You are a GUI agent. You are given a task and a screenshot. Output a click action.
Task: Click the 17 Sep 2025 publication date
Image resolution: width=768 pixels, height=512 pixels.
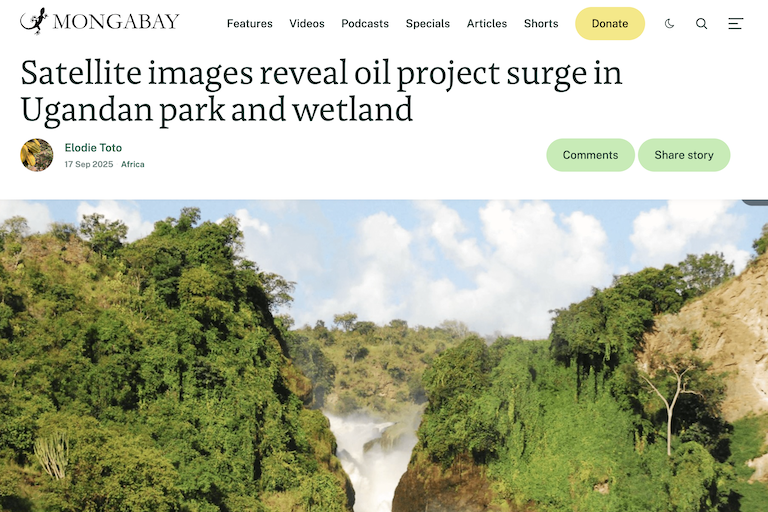point(89,164)
